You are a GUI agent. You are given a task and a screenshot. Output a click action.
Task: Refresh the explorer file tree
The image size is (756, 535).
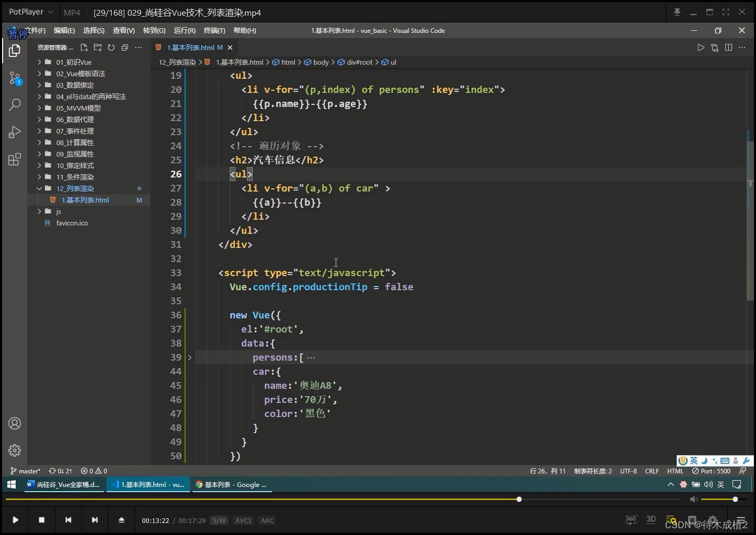111,47
